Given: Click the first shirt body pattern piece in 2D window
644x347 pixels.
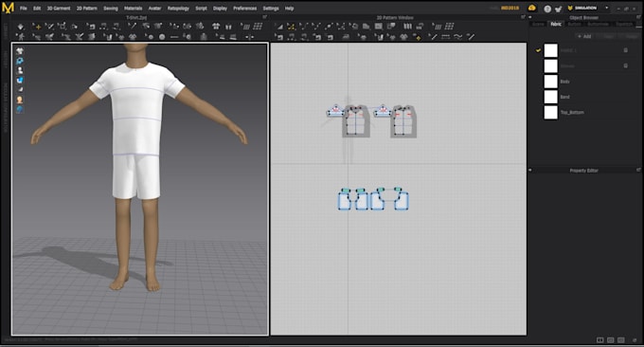Looking at the screenshot, I should (356, 120).
